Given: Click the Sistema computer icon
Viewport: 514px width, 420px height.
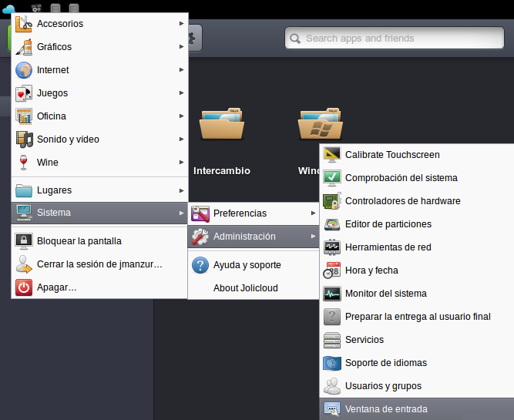Looking at the screenshot, I should point(24,213).
